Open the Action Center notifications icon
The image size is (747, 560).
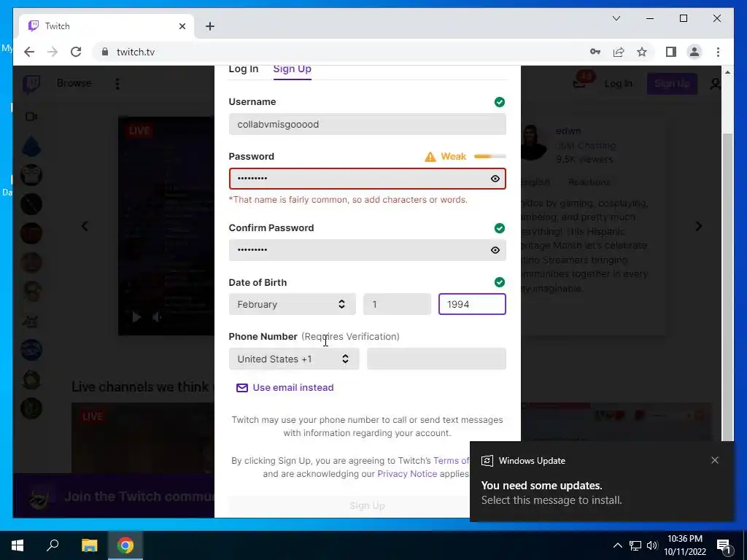click(x=724, y=545)
